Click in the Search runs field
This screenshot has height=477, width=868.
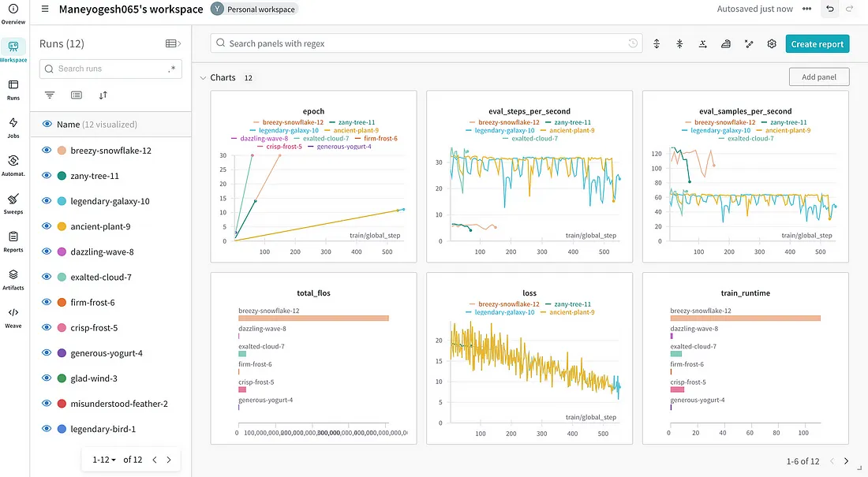(x=110, y=69)
